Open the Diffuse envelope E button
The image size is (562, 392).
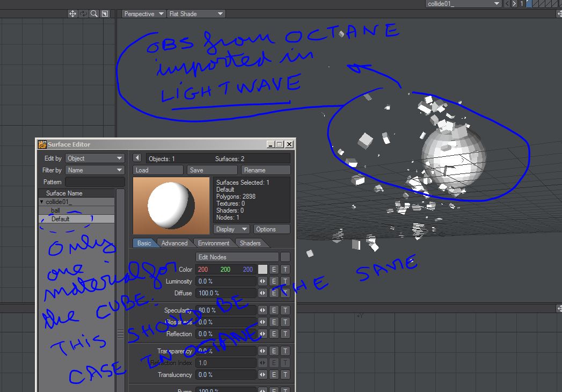(274, 293)
